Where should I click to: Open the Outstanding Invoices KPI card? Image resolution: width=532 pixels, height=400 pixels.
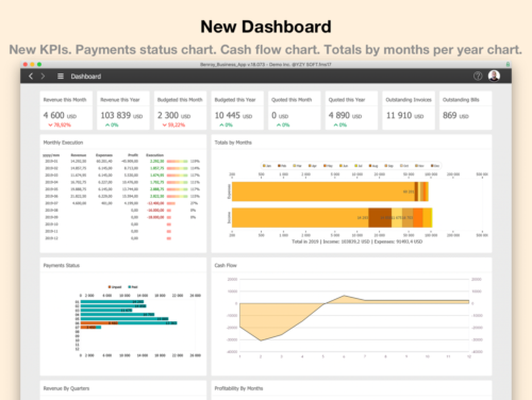(408, 110)
